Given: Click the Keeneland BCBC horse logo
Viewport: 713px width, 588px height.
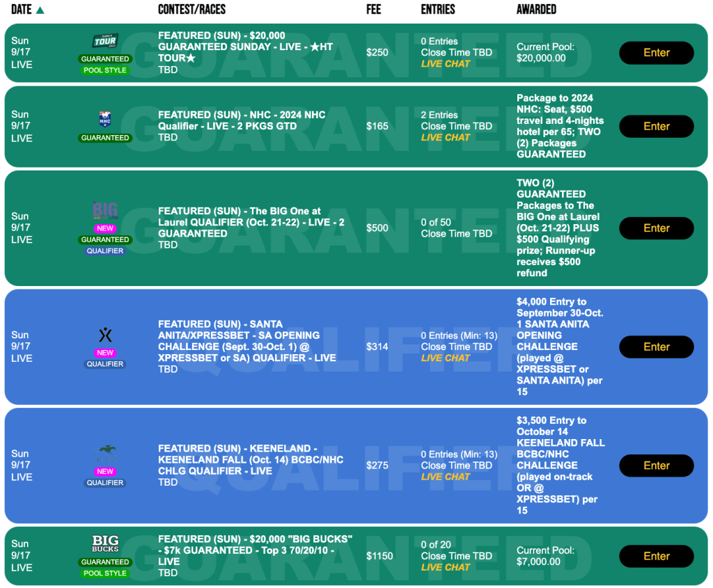Looking at the screenshot, I should [x=105, y=454].
